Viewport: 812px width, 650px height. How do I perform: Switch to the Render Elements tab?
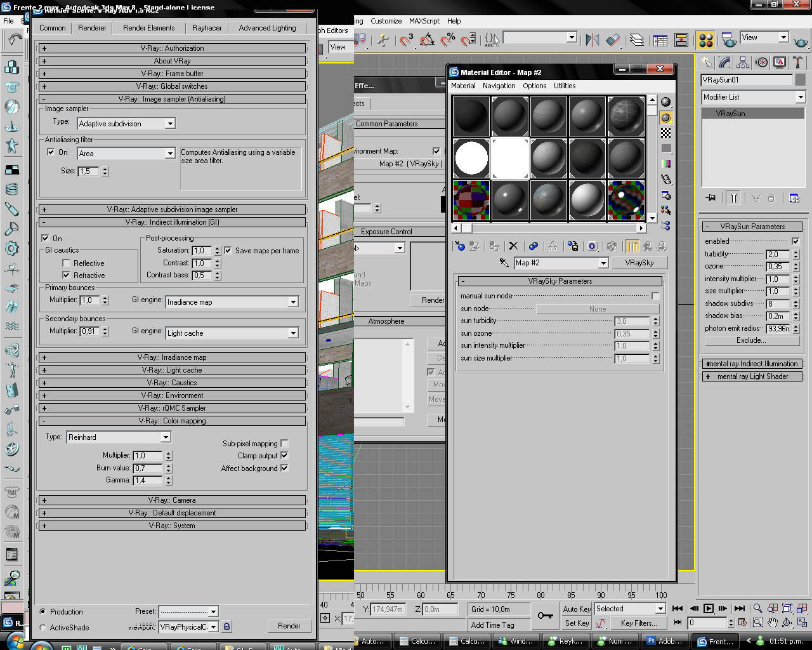pyautogui.click(x=148, y=28)
